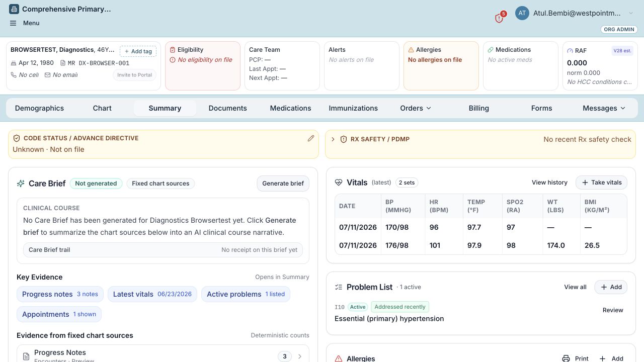Click View all in Problem List

[x=575, y=287]
